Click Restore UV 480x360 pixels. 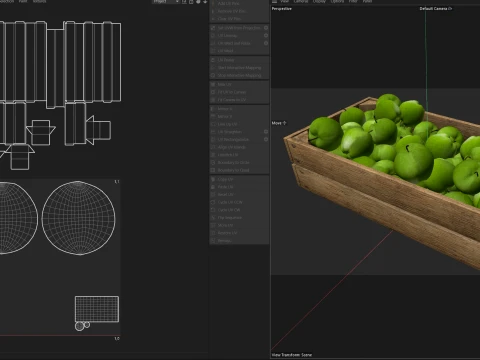click(239, 233)
